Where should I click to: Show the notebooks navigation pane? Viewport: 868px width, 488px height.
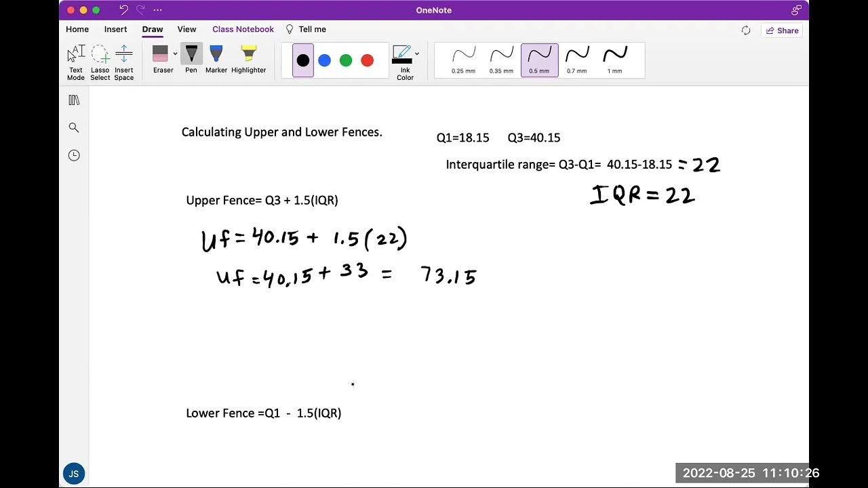(x=74, y=100)
